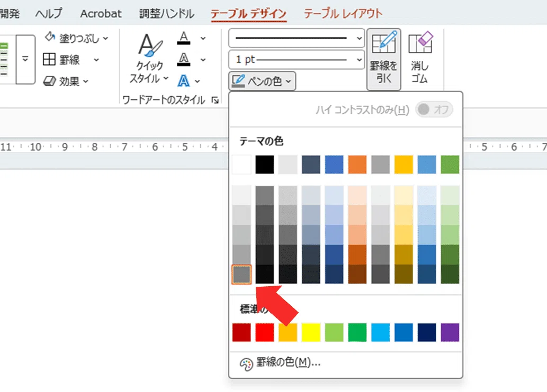Screen dimensions: 547x392
Task: Select black theme color swatch
Action: (265, 165)
